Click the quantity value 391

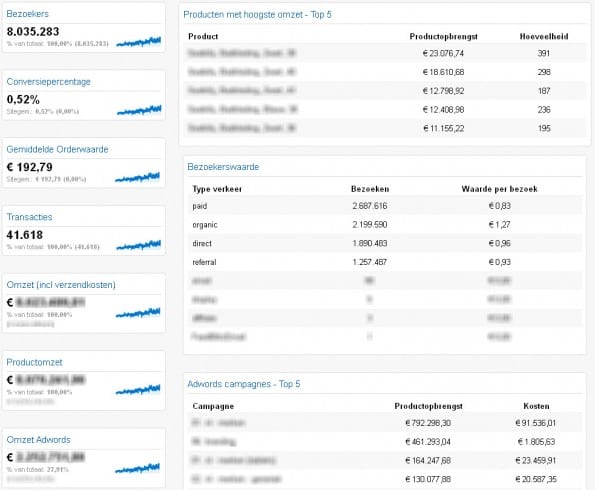(x=544, y=53)
